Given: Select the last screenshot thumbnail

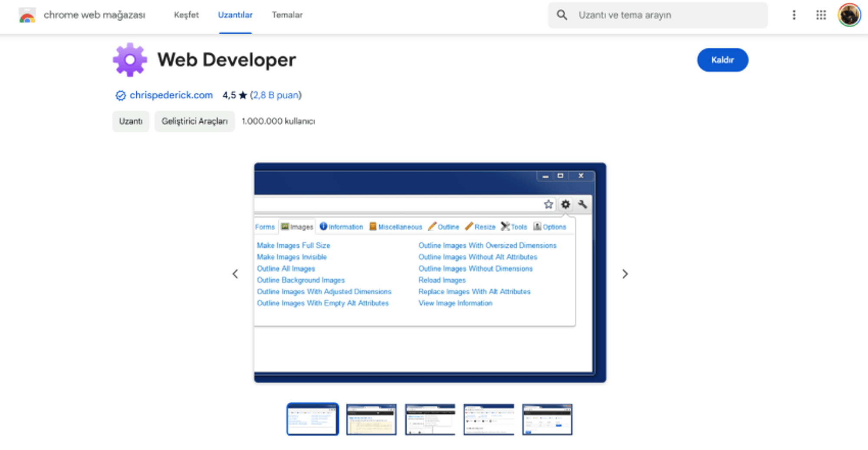Looking at the screenshot, I should click(547, 419).
